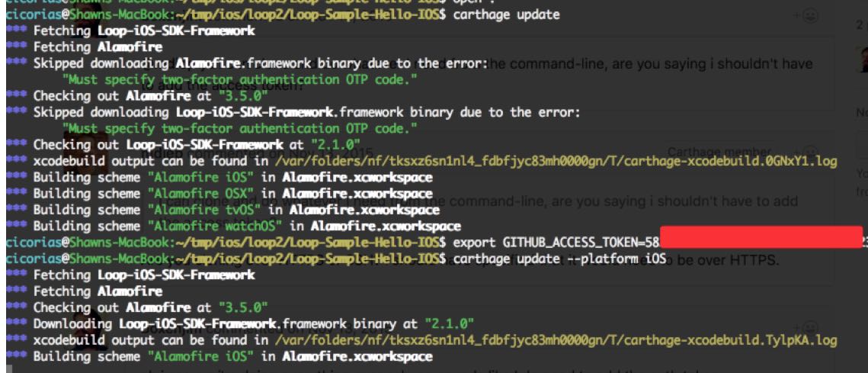Click the "3.5.0" version in the last checkout line
868x373 pixels.
coord(243,307)
